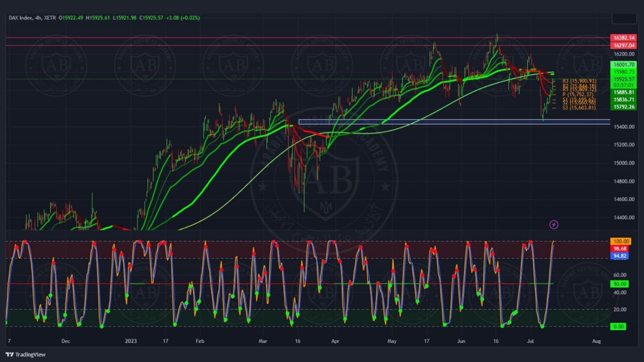The height and width of the screenshot is (362, 644).
Task: Click the current price label 15925.57
Action: (x=623, y=79)
